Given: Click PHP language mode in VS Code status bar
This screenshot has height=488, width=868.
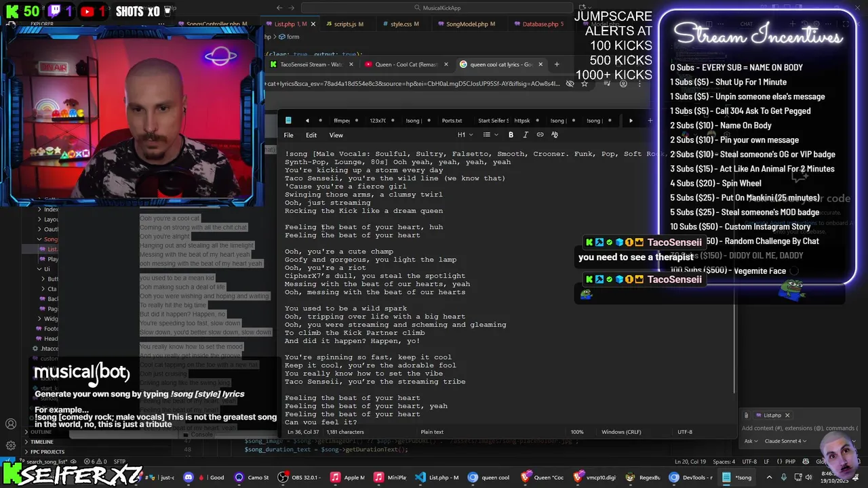Looking at the screenshot, I should coord(790,462).
